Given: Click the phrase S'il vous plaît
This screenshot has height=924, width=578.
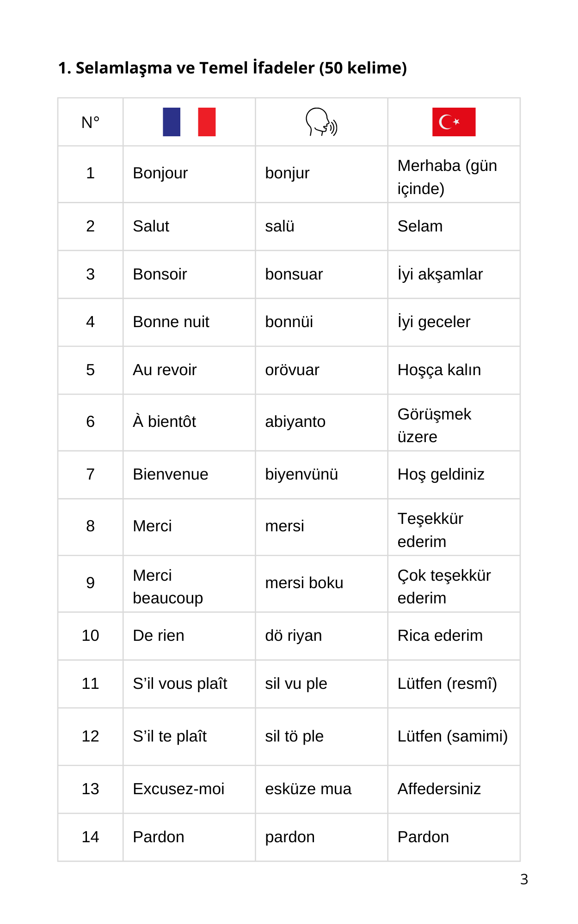Looking at the screenshot, I should point(180,684).
